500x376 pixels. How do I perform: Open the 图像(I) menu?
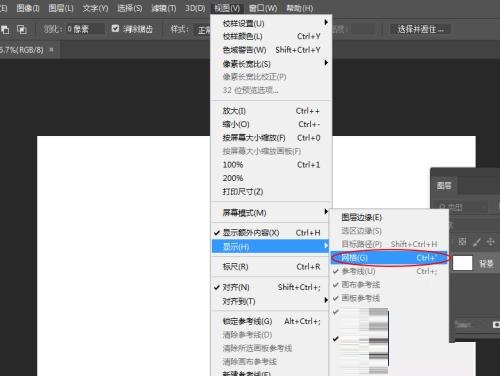coord(28,8)
